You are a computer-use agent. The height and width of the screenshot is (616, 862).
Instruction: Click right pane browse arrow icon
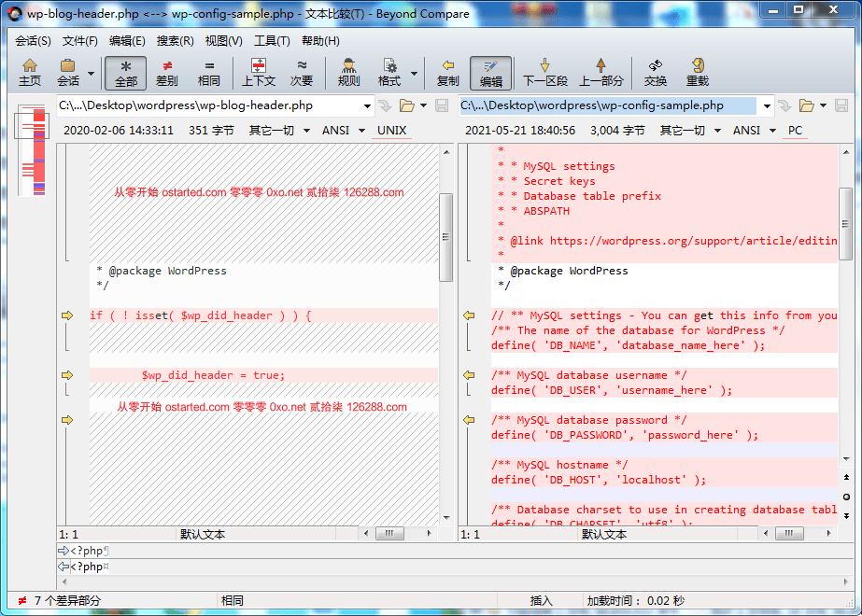click(784, 105)
